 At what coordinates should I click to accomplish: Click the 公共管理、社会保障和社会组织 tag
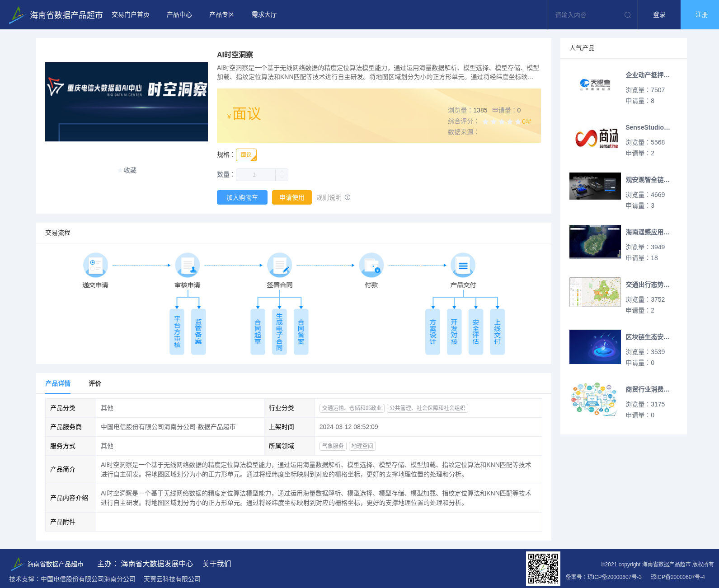coord(428,408)
